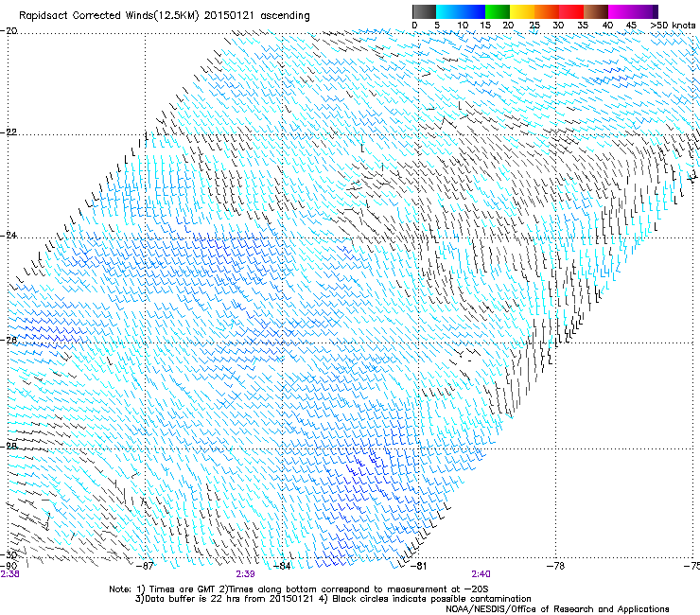This screenshot has height=615, width=700.
Task: Click the magenta 40-45 knots legend color
Action: pyautogui.click(x=621, y=11)
